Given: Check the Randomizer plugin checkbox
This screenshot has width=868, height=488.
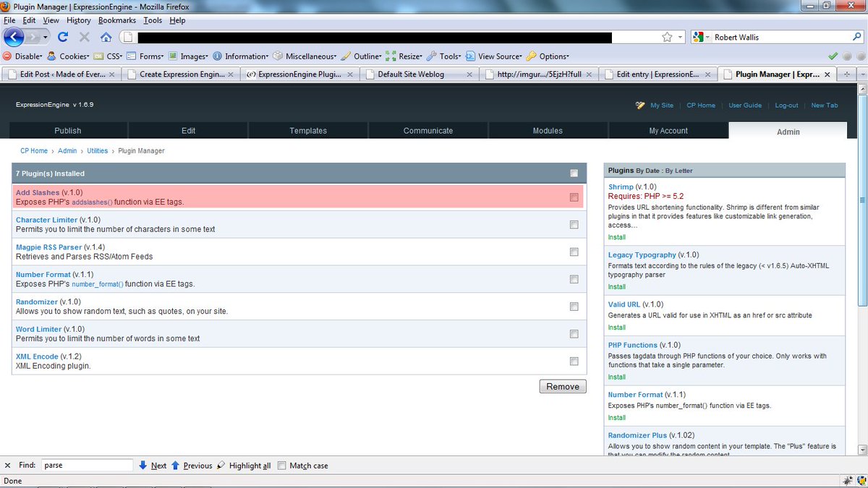Looking at the screenshot, I should (x=574, y=307).
